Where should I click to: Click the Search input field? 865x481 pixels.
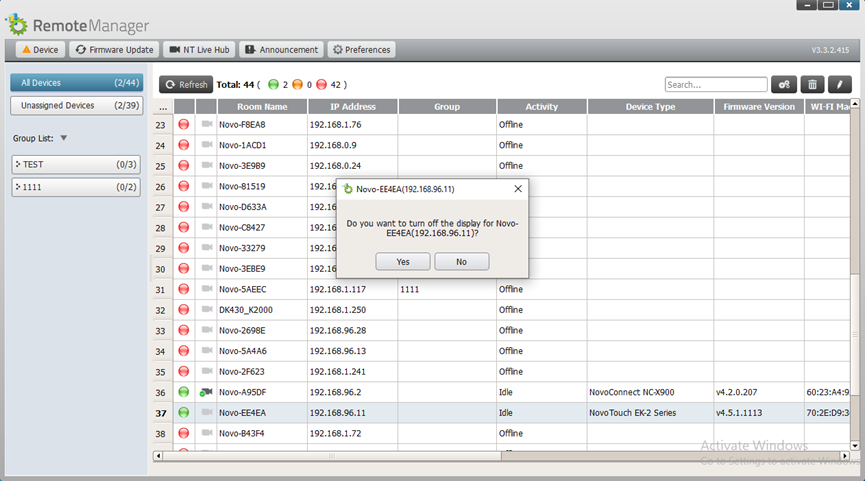pos(716,84)
